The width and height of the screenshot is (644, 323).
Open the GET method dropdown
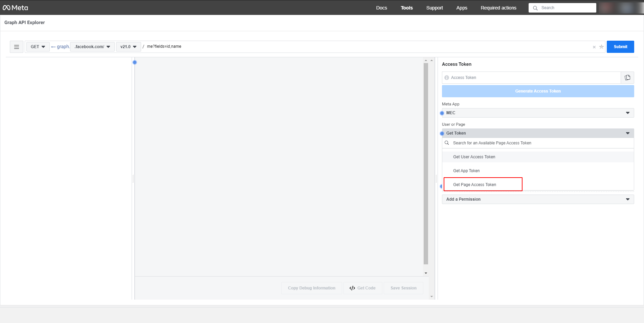(38, 47)
